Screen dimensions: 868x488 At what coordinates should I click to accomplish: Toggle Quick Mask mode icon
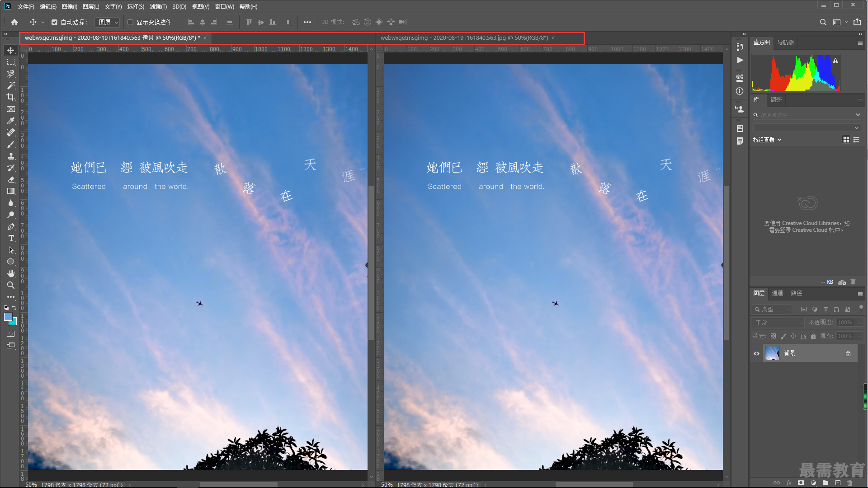point(11,334)
